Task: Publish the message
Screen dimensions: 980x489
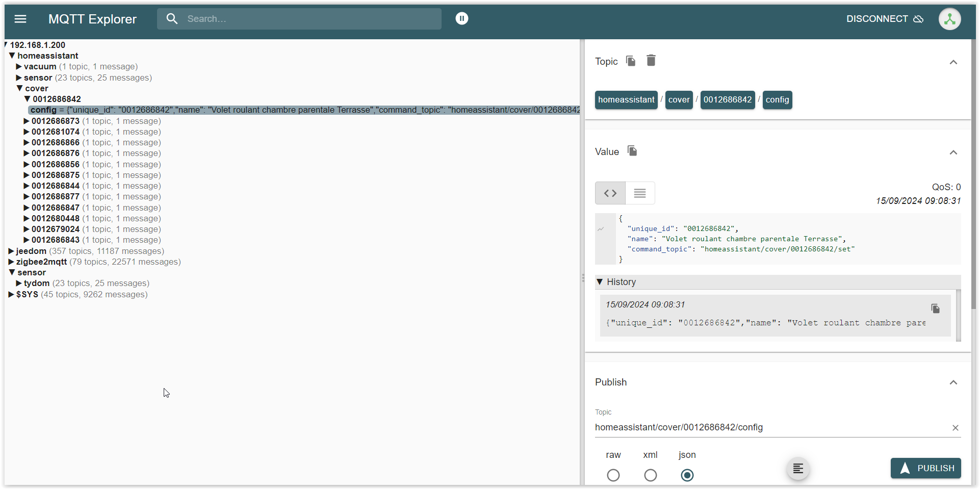Action: pos(925,468)
